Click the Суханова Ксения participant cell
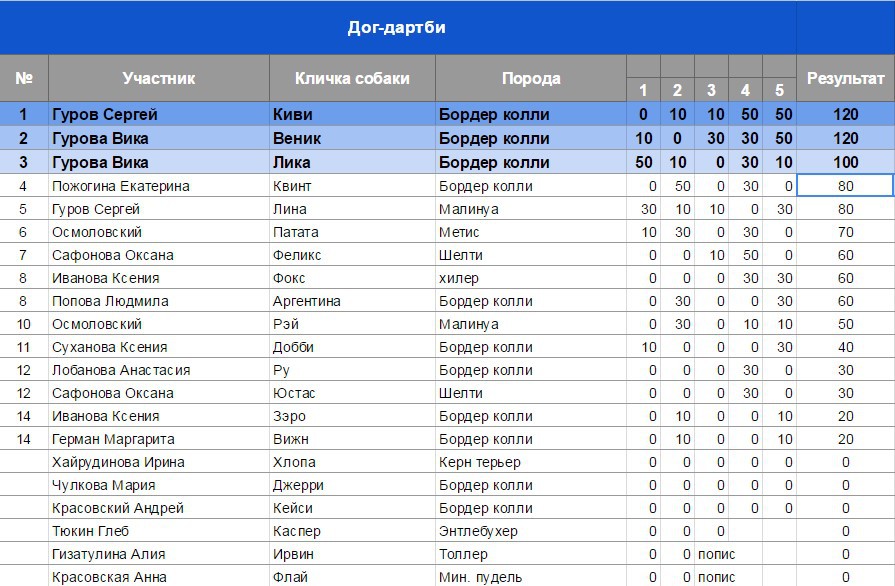The height and width of the screenshot is (586, 895). pos(159,347)
